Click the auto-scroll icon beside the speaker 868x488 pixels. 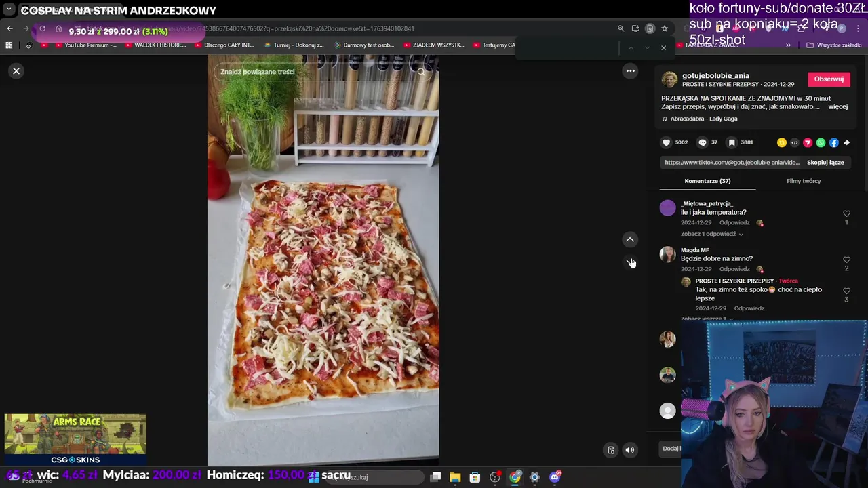point(611,450)
